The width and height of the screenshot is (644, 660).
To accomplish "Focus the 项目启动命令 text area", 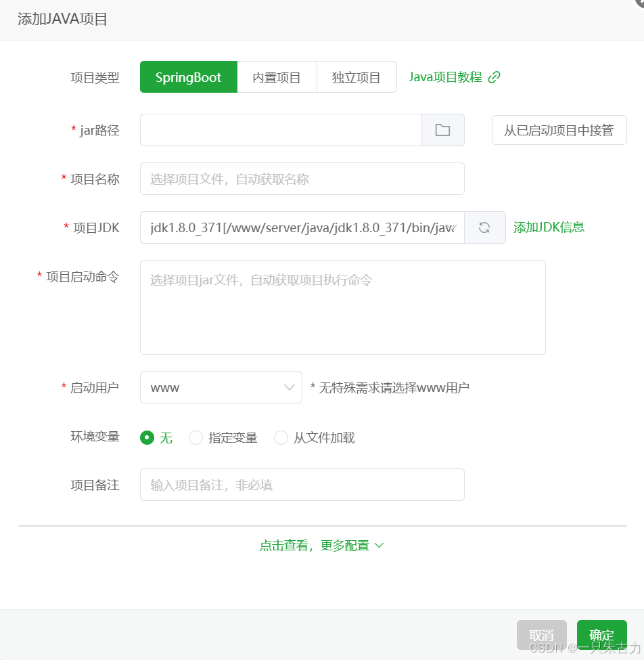I will tap(343, 307).
